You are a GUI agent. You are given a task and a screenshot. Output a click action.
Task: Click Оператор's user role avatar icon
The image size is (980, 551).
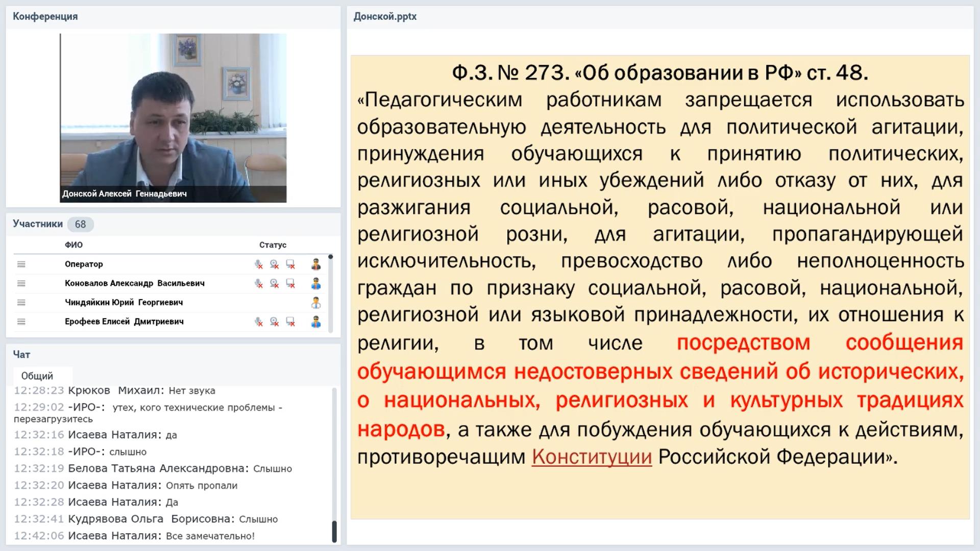316,264
